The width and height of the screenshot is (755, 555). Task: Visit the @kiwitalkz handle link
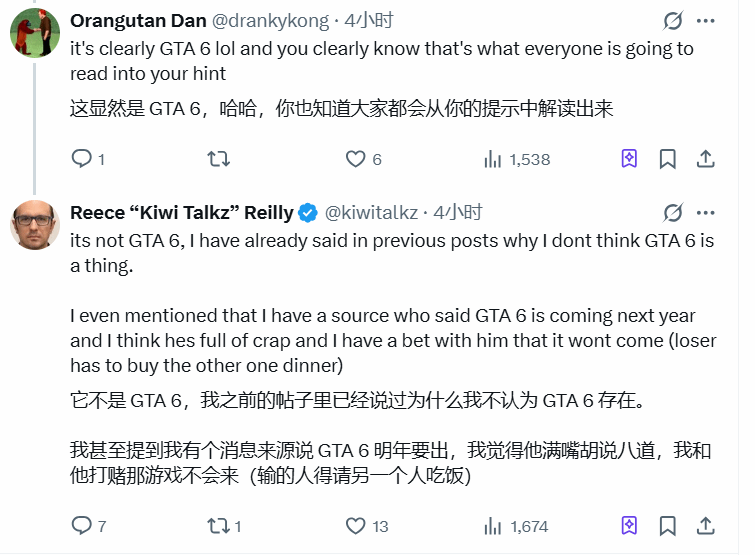click(372, 212)
